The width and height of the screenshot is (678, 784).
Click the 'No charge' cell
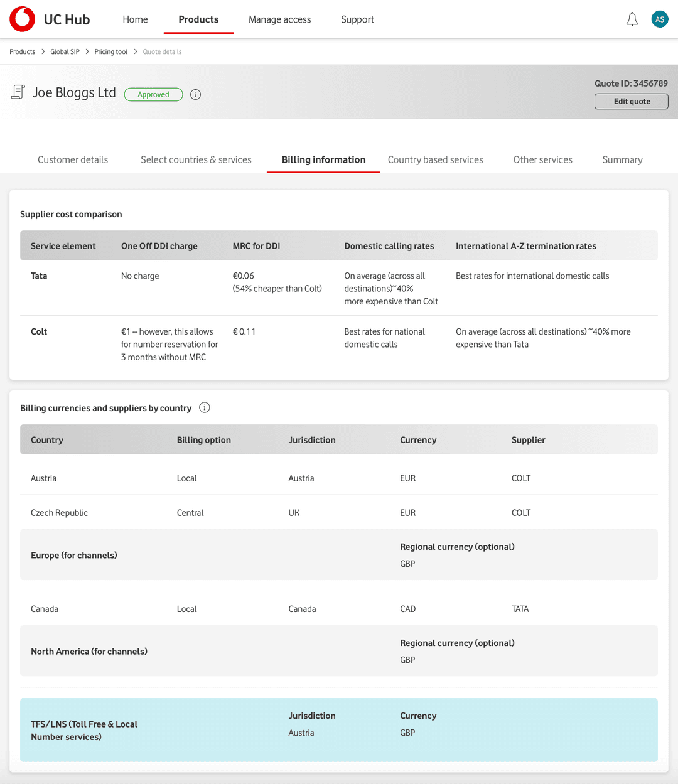140,276
